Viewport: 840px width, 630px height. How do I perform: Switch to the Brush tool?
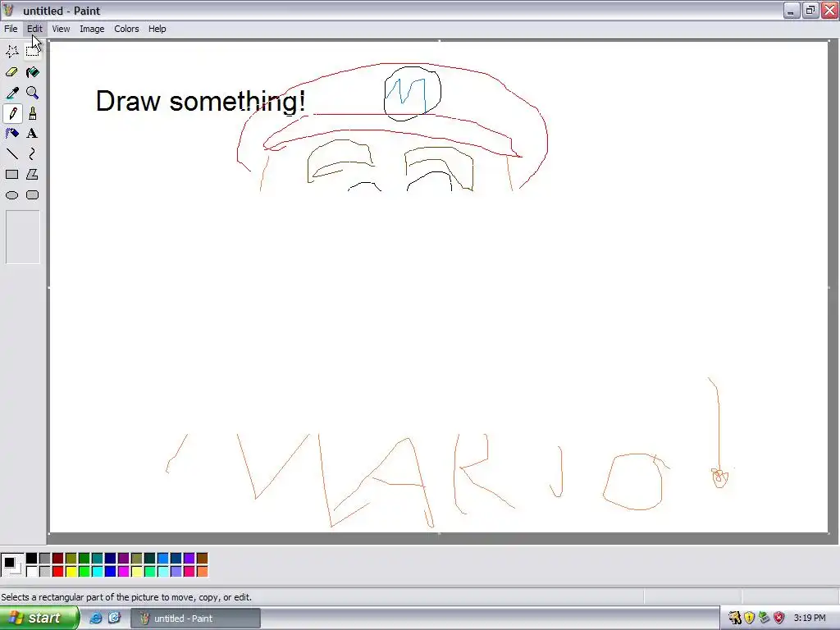point(32,113)
